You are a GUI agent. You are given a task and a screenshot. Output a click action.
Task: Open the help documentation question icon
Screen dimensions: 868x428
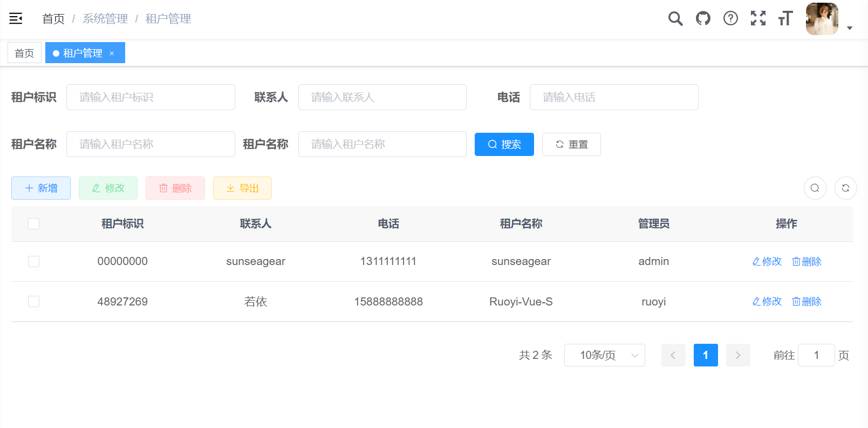(x=730, y=19)
